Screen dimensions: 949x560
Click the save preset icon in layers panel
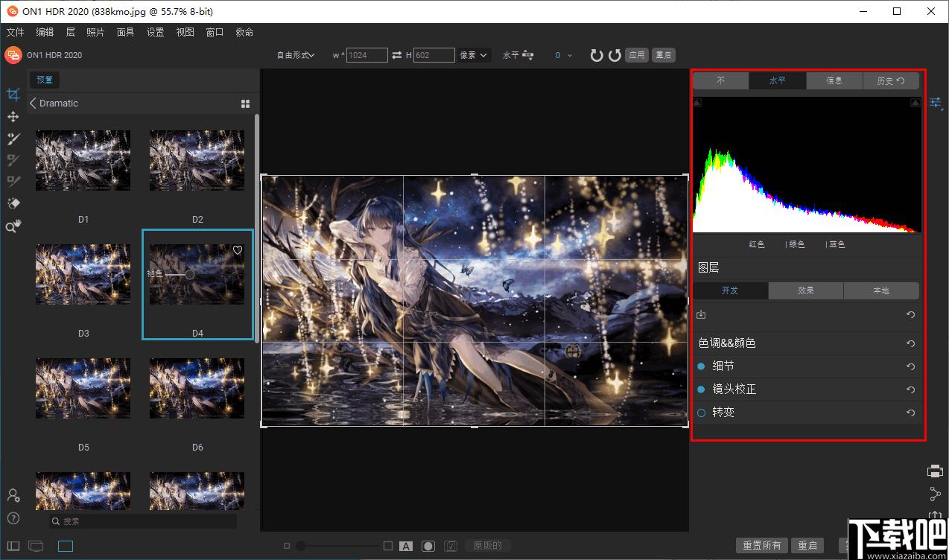pyautogui.click(x=701, y=315)
